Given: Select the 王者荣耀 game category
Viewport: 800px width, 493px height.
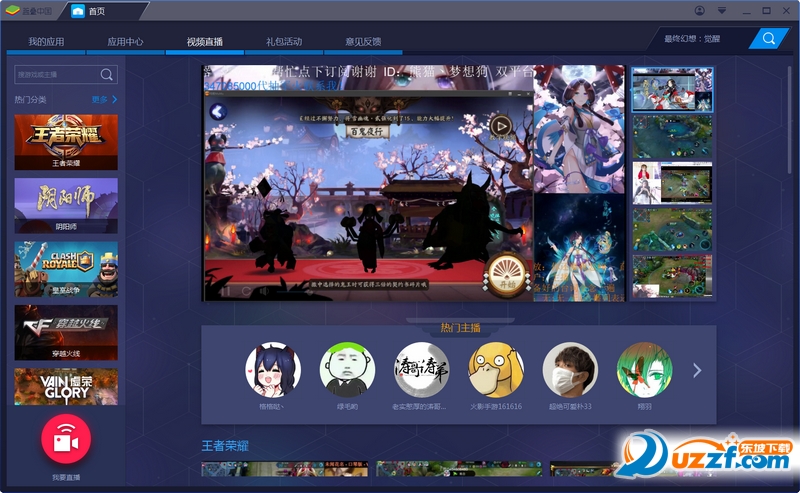Looking at the screenshot, I should coord(66,141).
